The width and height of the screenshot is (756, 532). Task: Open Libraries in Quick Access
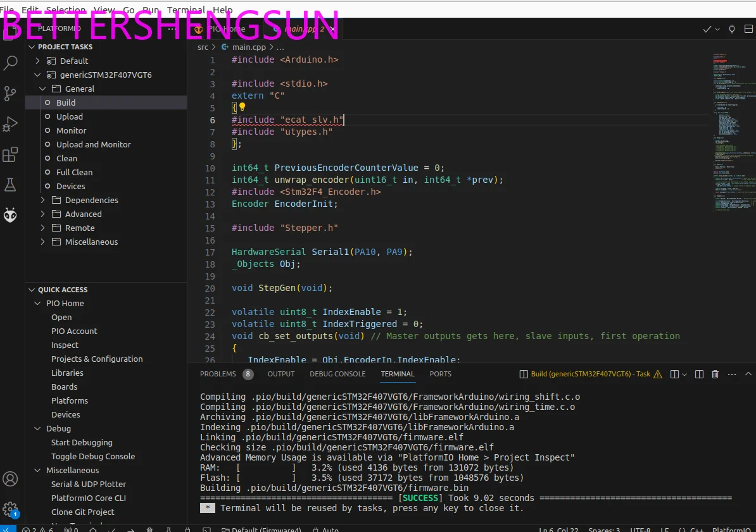coord(67,373)
